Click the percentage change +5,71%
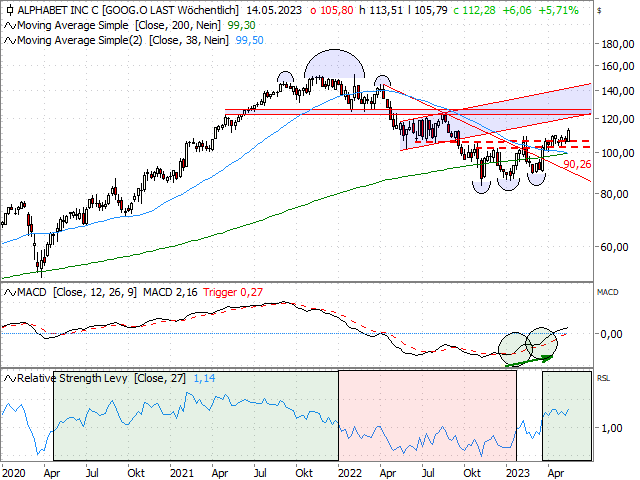This screenshot has height=480, width=640. click(558, 10)
